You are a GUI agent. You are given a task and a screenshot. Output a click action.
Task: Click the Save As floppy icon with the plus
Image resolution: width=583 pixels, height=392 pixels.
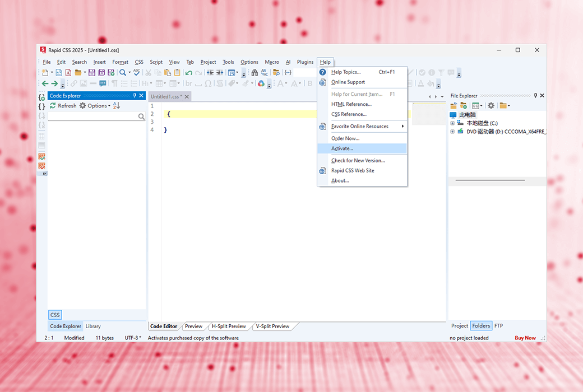pyautogui.click(x=111, y=72)
